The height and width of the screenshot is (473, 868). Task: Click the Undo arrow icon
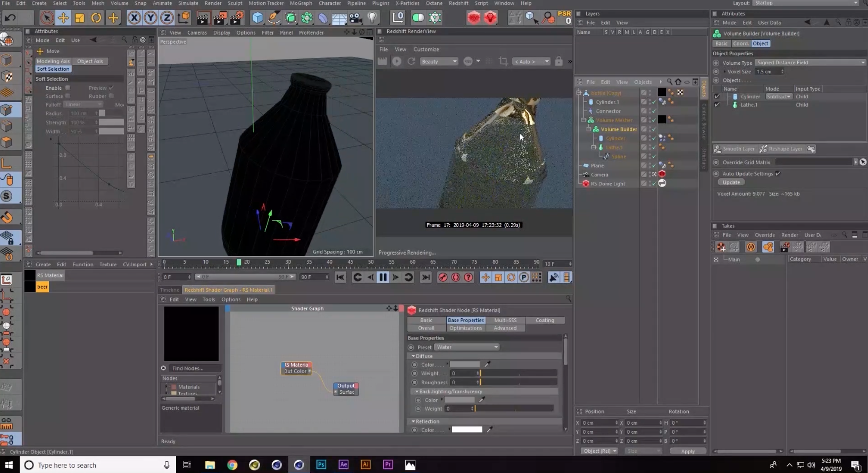[x=10, y=18]
